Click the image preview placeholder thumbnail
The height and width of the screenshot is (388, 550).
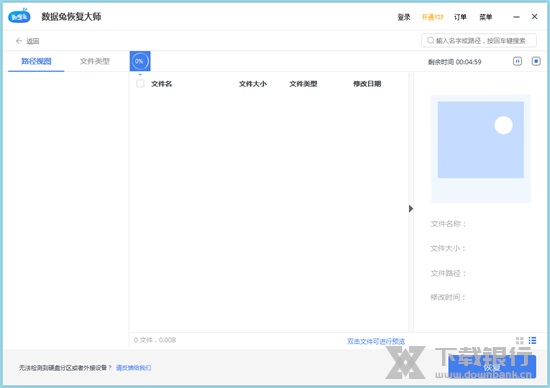(481, 148)
